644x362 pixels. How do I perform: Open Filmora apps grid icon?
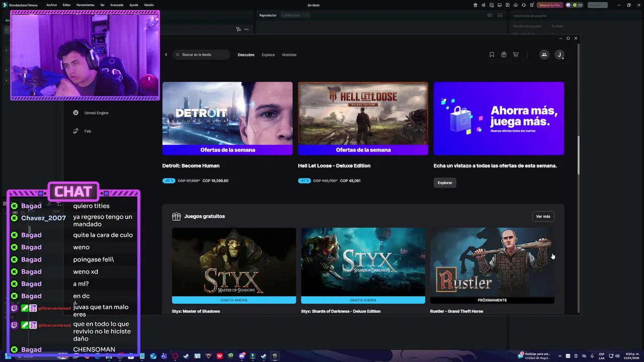tap(532, 5)
